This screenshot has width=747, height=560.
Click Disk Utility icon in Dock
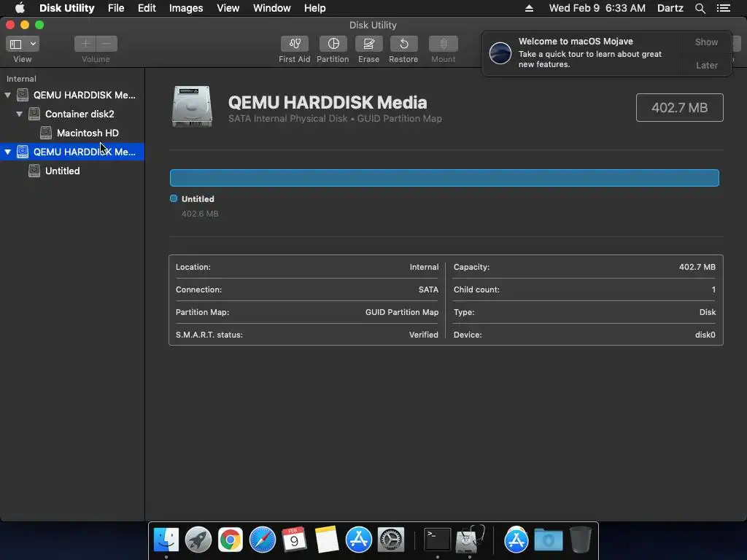pos(469,540)
